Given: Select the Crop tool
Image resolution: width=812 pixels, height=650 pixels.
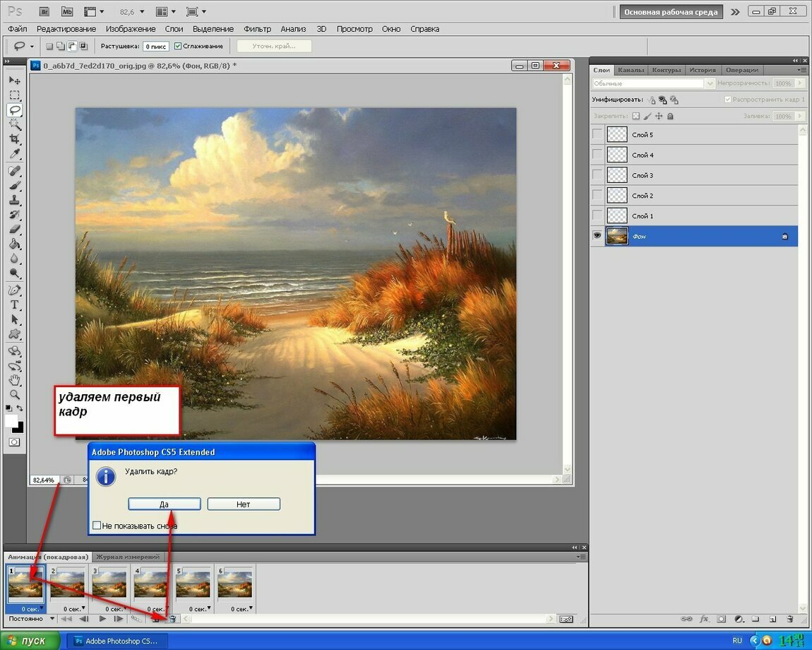Looking at the screenshot, I should (15, 139).
